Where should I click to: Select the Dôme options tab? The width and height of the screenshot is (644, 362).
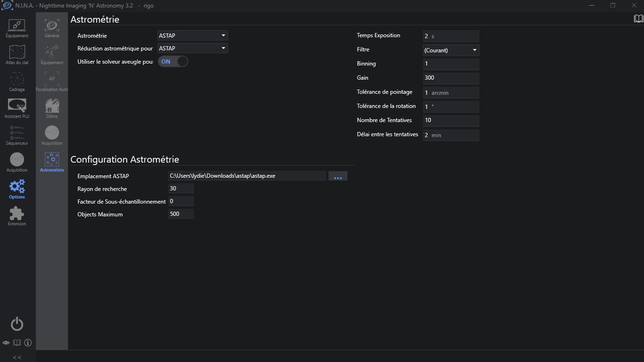(52, 108)
